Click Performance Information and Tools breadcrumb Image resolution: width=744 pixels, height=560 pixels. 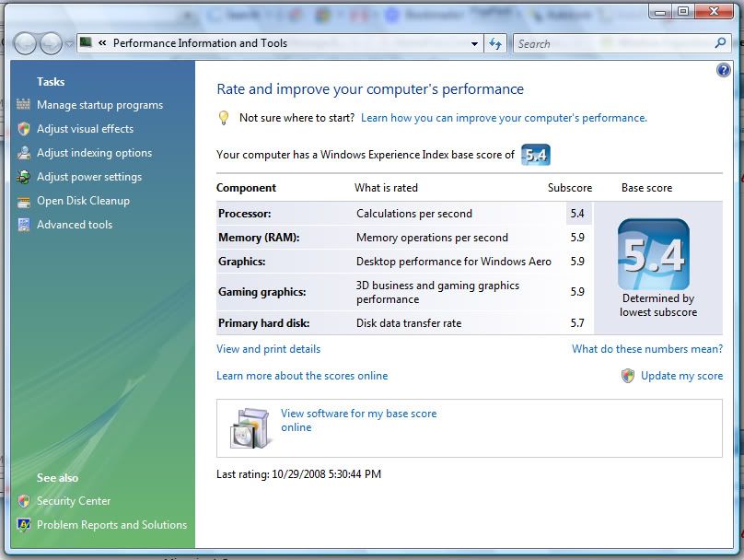click(200, 43)
